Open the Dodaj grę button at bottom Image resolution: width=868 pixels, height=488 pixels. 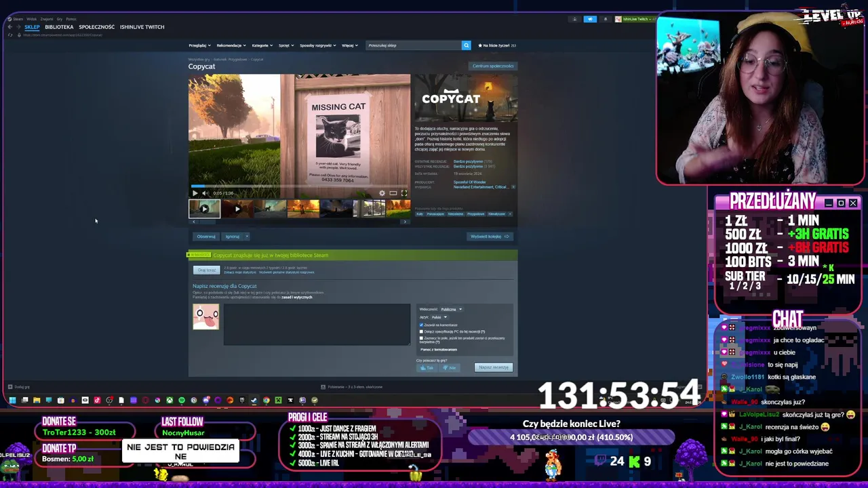18,387
